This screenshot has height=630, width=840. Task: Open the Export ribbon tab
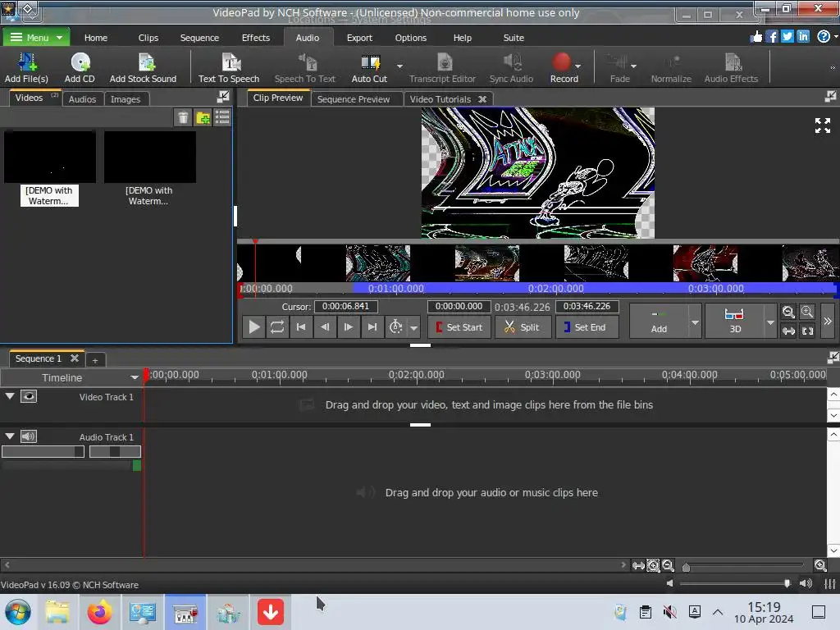pos(359,38)
